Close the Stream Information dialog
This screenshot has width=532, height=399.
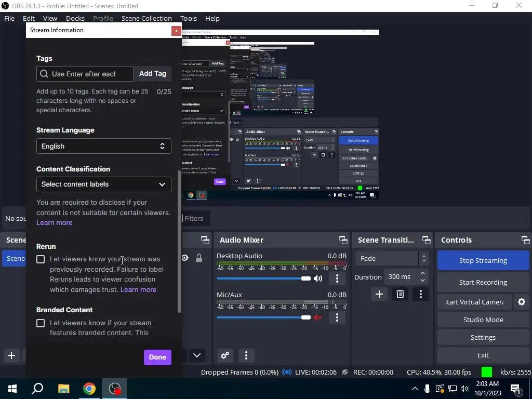point(176,31)
